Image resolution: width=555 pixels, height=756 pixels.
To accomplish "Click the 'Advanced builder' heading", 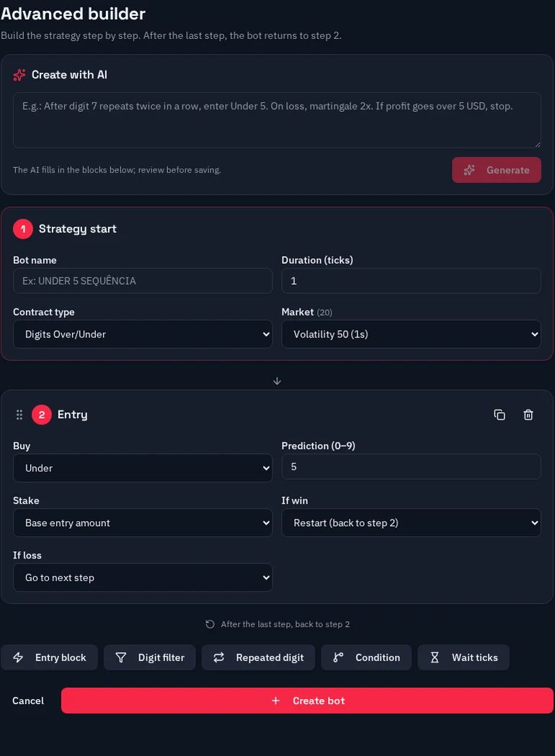I will [x=73, y=14].
